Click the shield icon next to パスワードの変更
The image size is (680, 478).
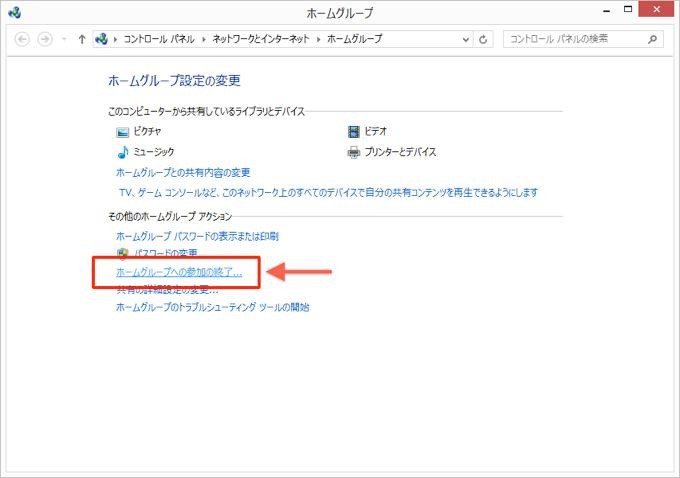coord(123,253)
